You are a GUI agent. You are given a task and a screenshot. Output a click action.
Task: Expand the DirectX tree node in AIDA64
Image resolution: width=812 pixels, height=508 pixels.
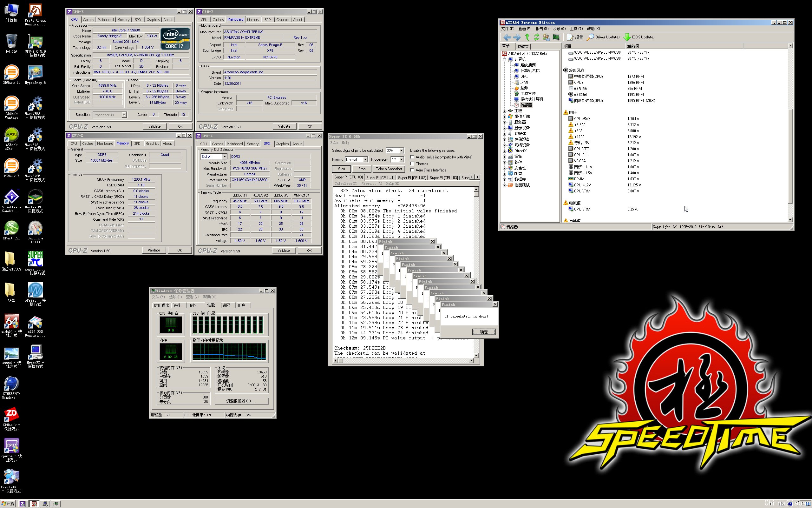504,151
